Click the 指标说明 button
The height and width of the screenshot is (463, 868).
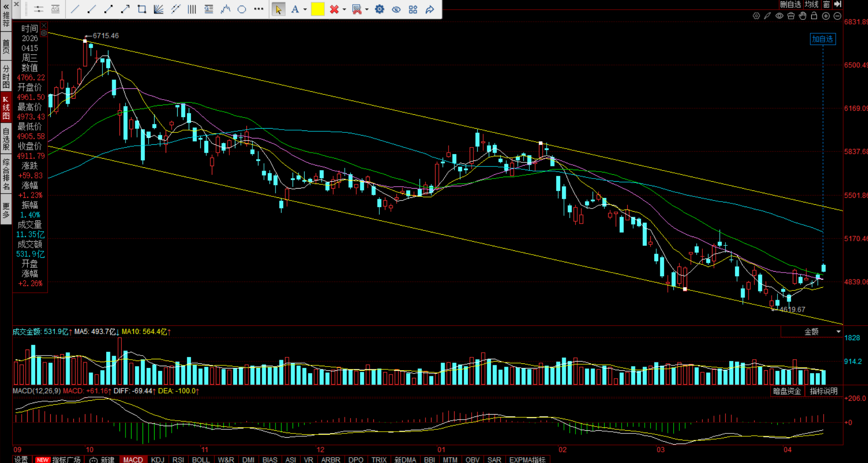[x=824, y=391]
